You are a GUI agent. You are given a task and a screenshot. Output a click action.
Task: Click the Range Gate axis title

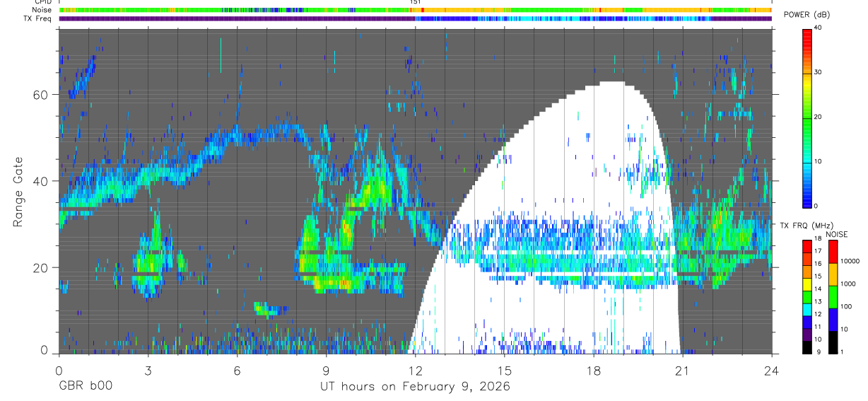pyautogui.click(x=18, y=192)
